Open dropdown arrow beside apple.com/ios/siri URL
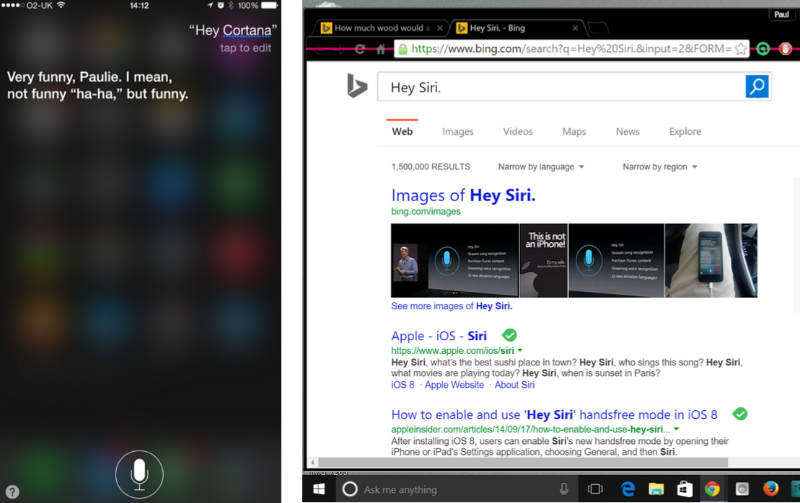Viewport: 800px width, 503px height. [520, 351]
